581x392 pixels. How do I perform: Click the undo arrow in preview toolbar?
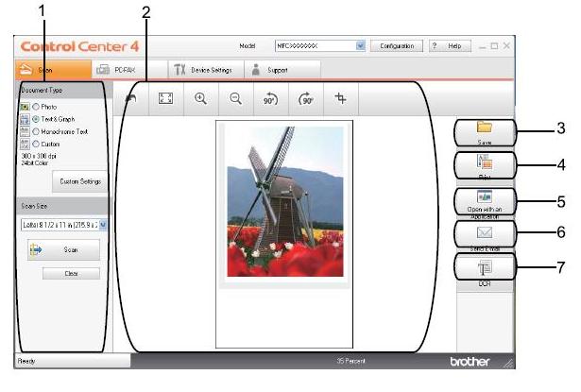point(129,98)
